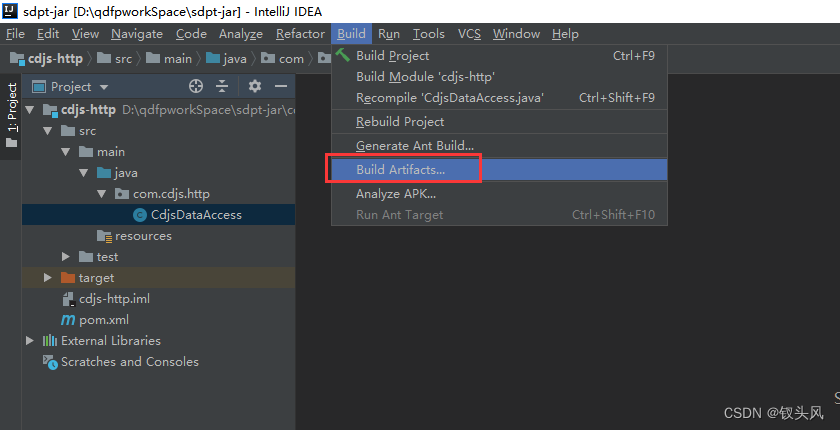
Task: Click the cdjs-http.iml file icon
Action: pyautogui.click(x=68, y=299)
